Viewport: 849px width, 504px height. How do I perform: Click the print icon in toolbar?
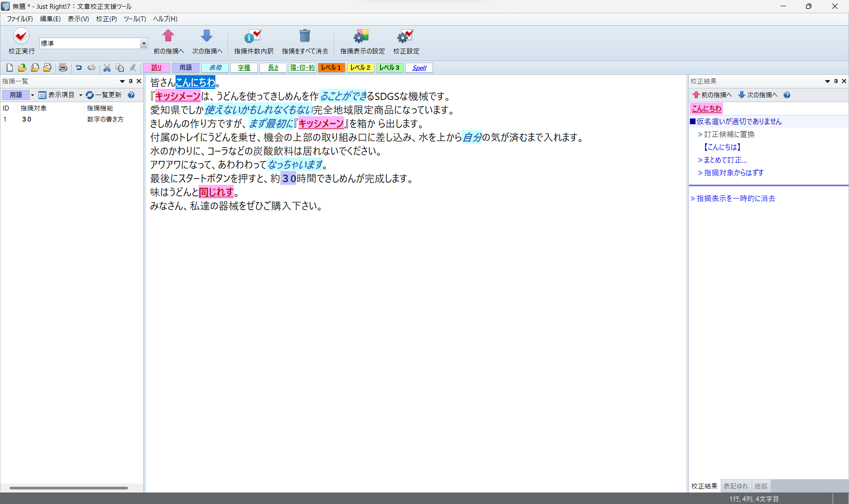point(63,68)
